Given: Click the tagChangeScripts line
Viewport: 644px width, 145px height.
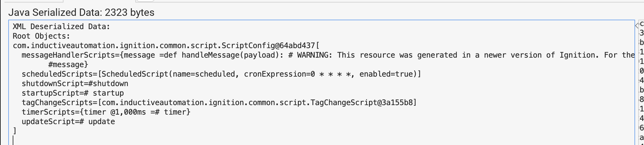Looking at the screenshot, I should click(x=59, y=103).
